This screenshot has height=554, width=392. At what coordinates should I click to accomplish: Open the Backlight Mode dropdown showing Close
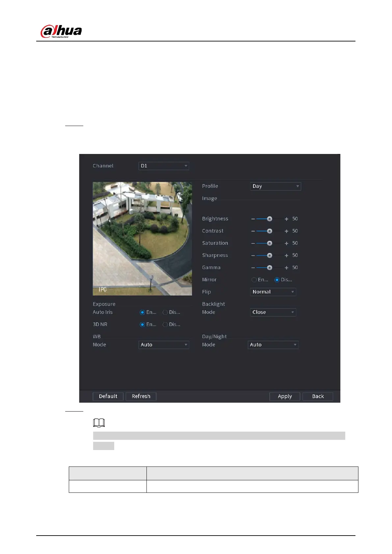pyautogui.click(x=273, y=312)
